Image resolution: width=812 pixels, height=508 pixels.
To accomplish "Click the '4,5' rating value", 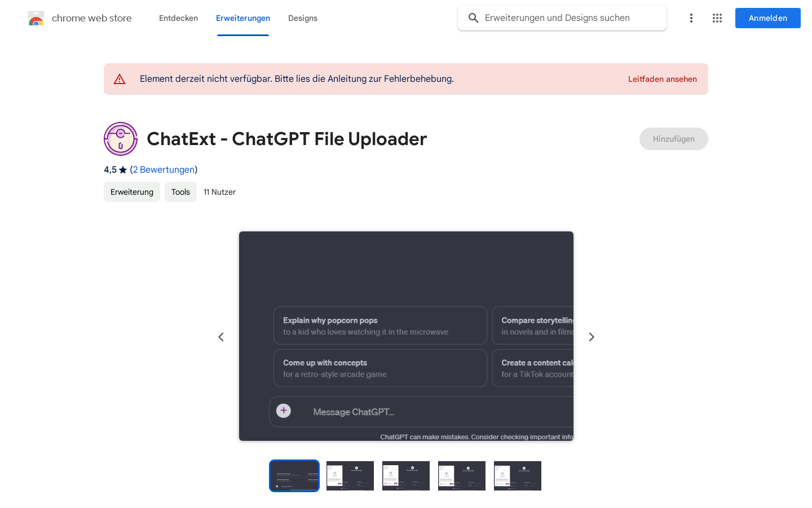I will pyautogui.click(x=110, y=170).
